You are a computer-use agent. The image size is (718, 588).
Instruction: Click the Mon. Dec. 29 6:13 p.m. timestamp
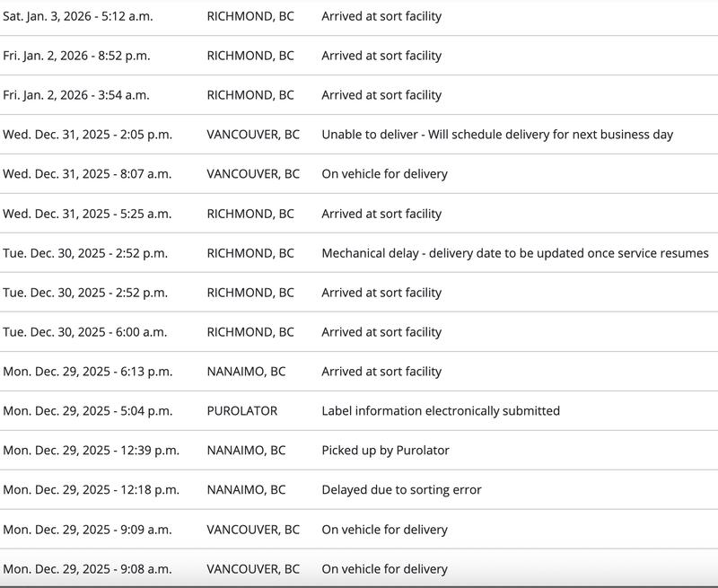point(87,372)
